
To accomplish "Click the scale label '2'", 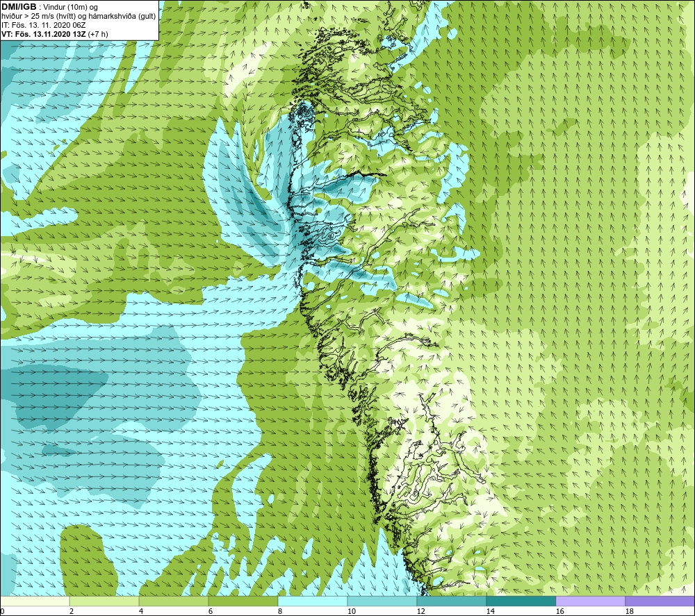I will coord(72,612).
